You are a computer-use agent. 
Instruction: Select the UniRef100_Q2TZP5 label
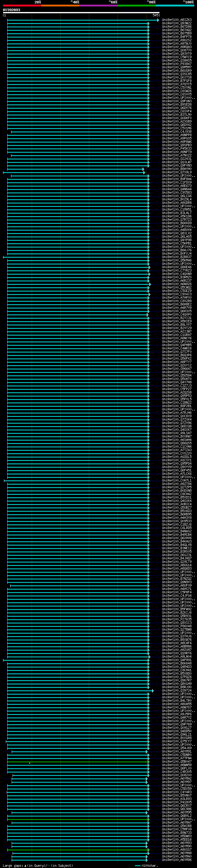coord(176,487)
